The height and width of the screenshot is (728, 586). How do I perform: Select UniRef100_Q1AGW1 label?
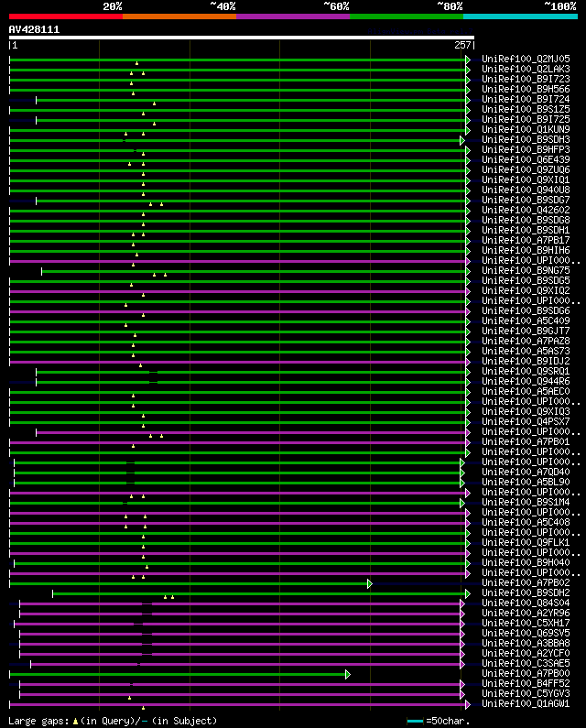click(526, 704)
